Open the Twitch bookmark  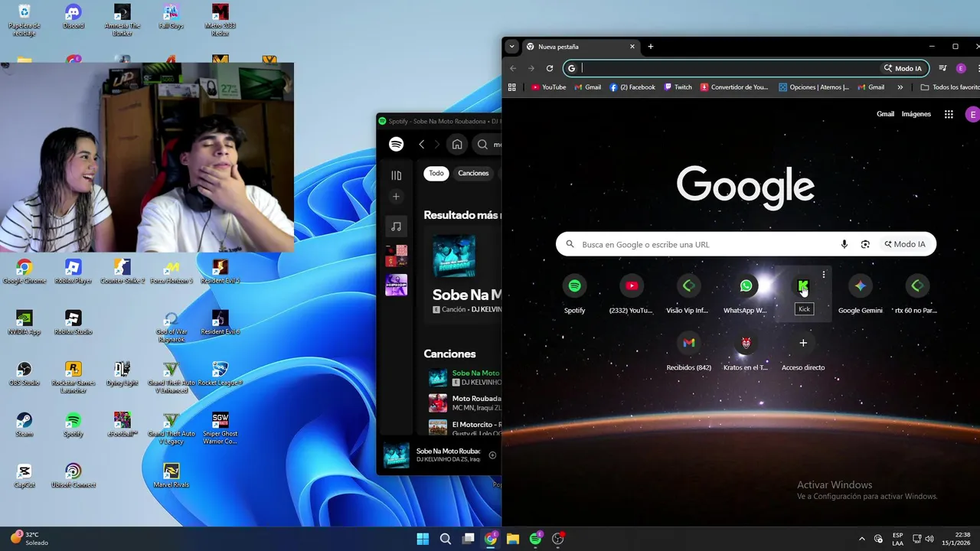[678, 87]
